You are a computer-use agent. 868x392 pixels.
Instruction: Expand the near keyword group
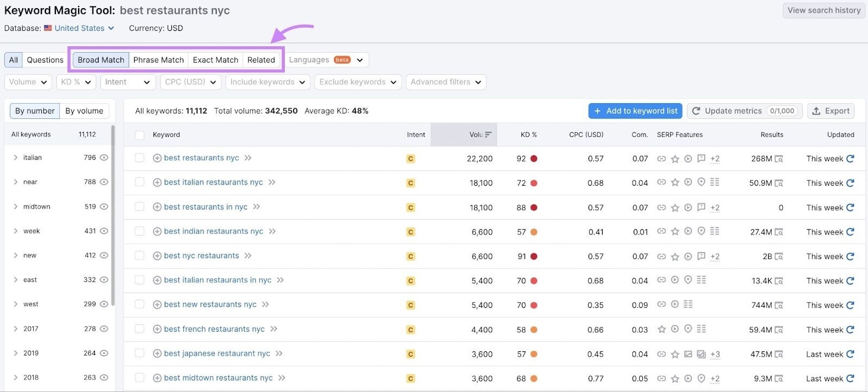(15, 182)
